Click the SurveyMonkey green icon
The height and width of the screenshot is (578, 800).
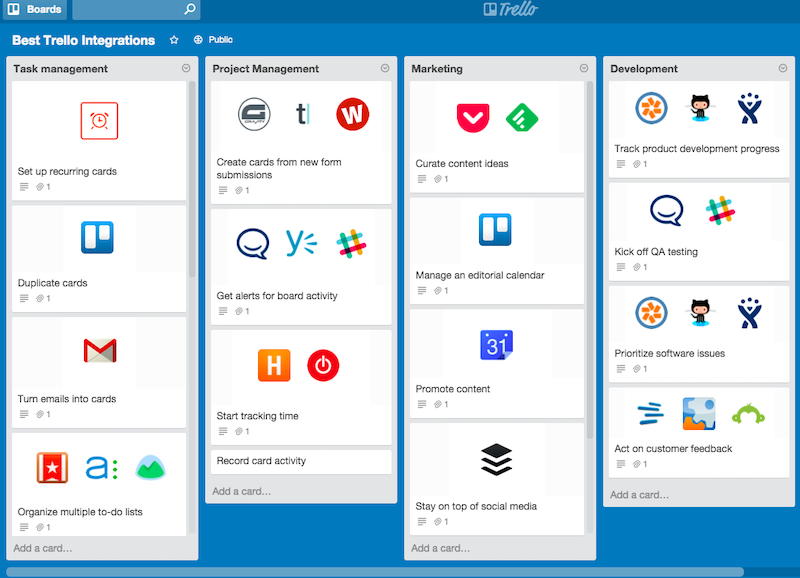point(748,414)
